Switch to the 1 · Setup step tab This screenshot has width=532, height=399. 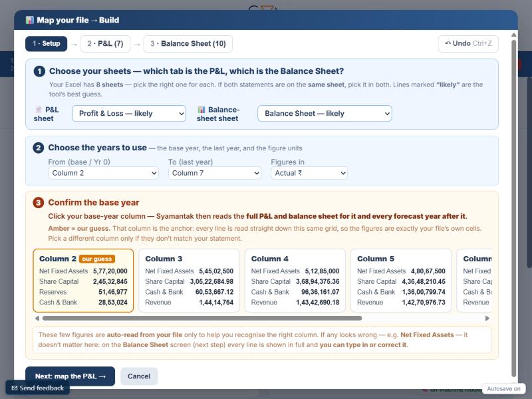click(x=46, y=43)
